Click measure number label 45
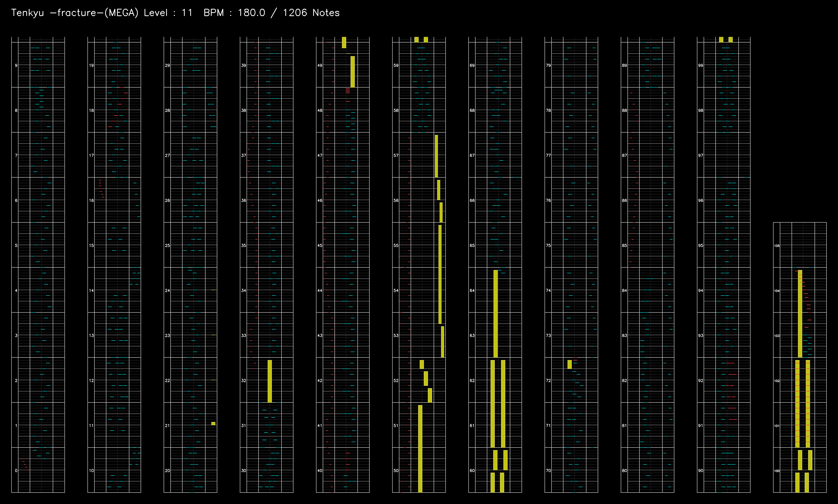838x504 pixels. pos(319,245)
